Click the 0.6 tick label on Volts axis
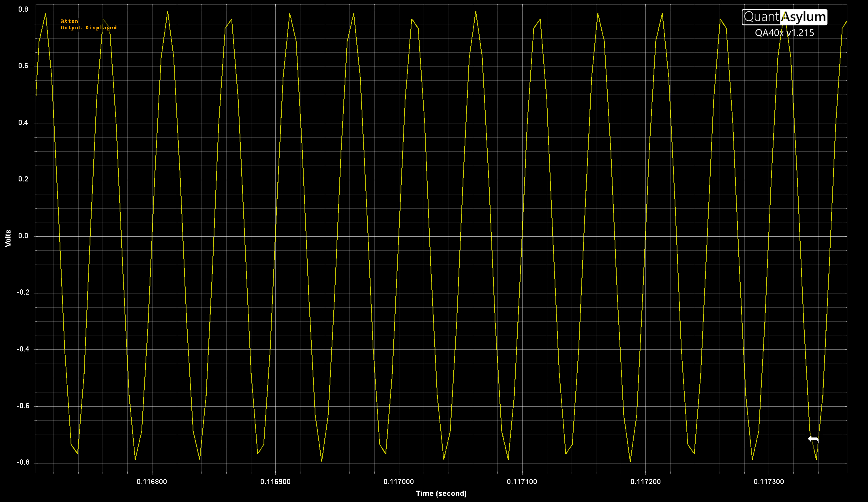The image size is (868, 502). 24,66
